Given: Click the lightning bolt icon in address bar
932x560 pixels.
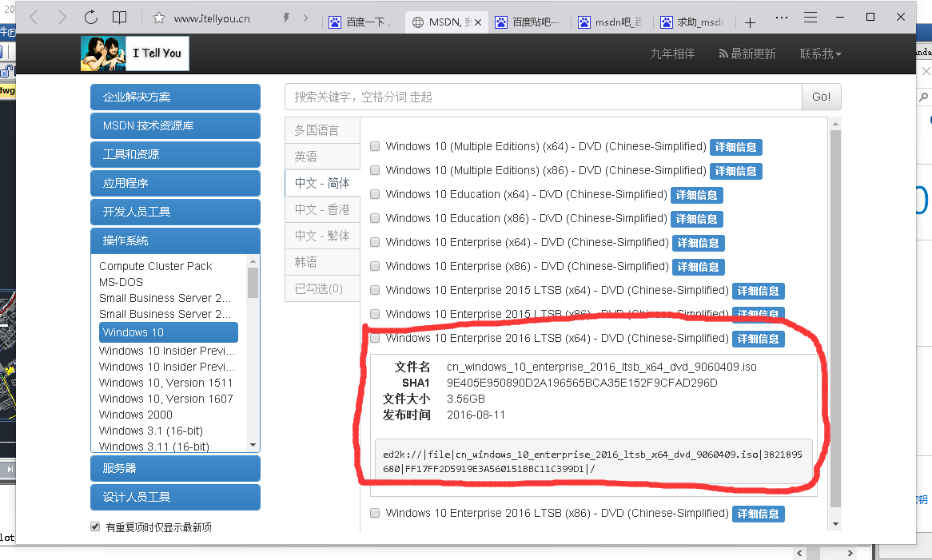Looking at the screenshot, I should pos(286,18).
